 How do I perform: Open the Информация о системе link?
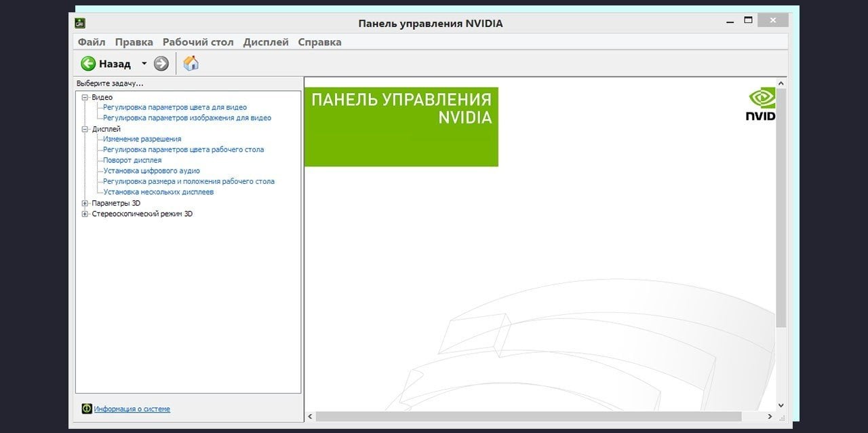coord(132,409)
